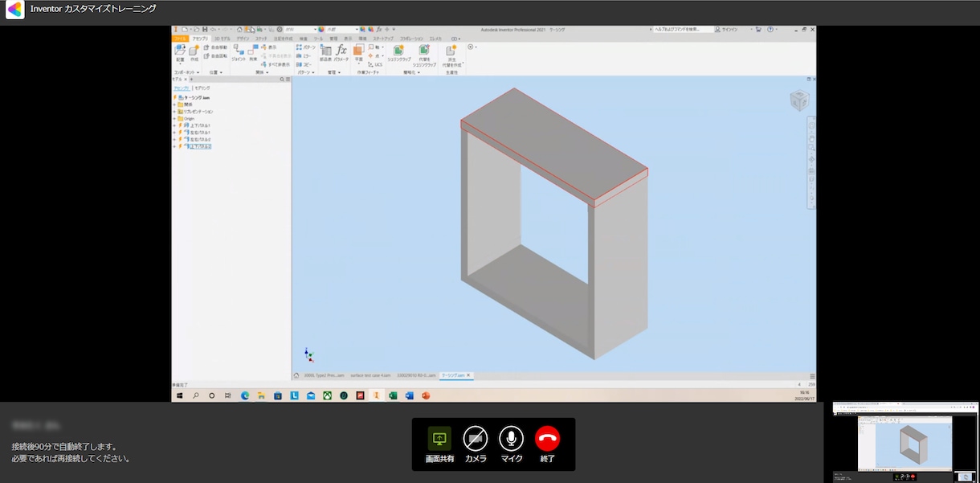Screen dimensions: 980x483
Task: Open Excel from the taskbar
Action: 393,395
